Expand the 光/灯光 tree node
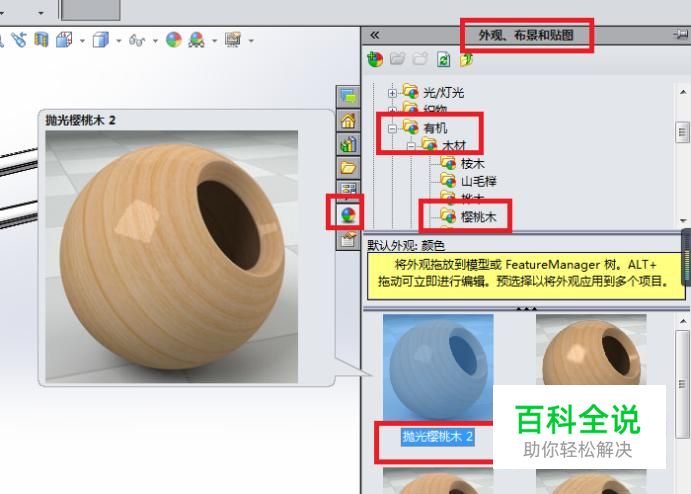Screen dimensions: 691x494 [392, 93]
